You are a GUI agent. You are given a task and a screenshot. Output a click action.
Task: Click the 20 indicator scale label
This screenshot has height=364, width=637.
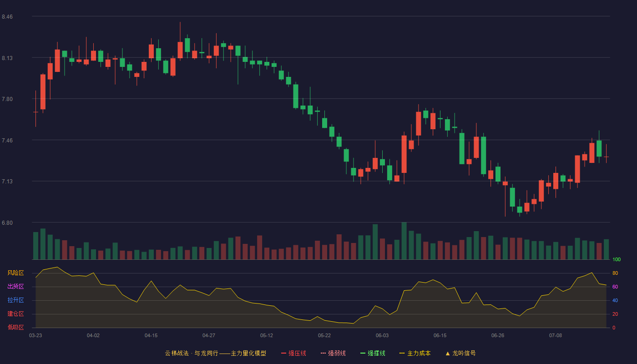pyautogui.click(x=615, y=314)
